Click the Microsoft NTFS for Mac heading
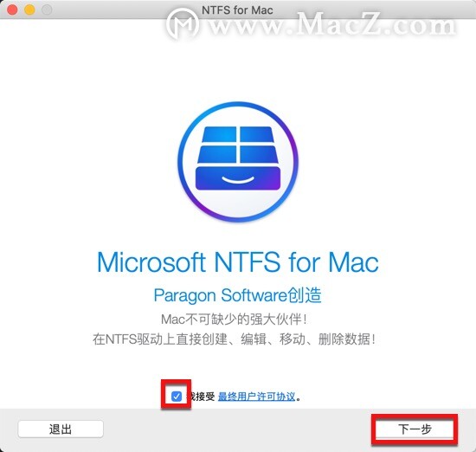Viewport: 476px width, 452px height. pos(238,262)
